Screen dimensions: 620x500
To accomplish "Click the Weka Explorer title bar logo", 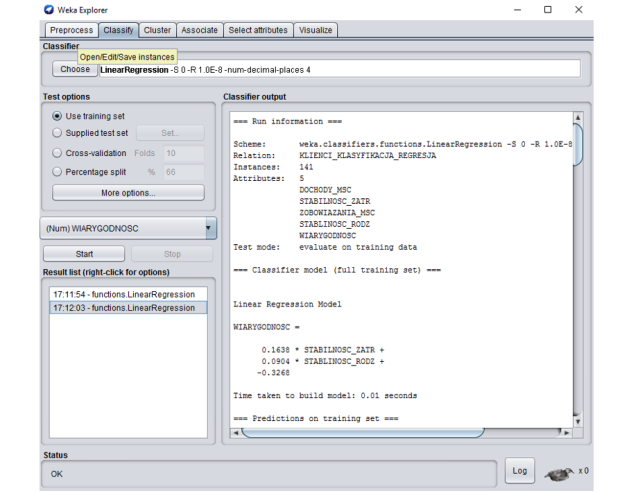I will click(x=49, y=9).
